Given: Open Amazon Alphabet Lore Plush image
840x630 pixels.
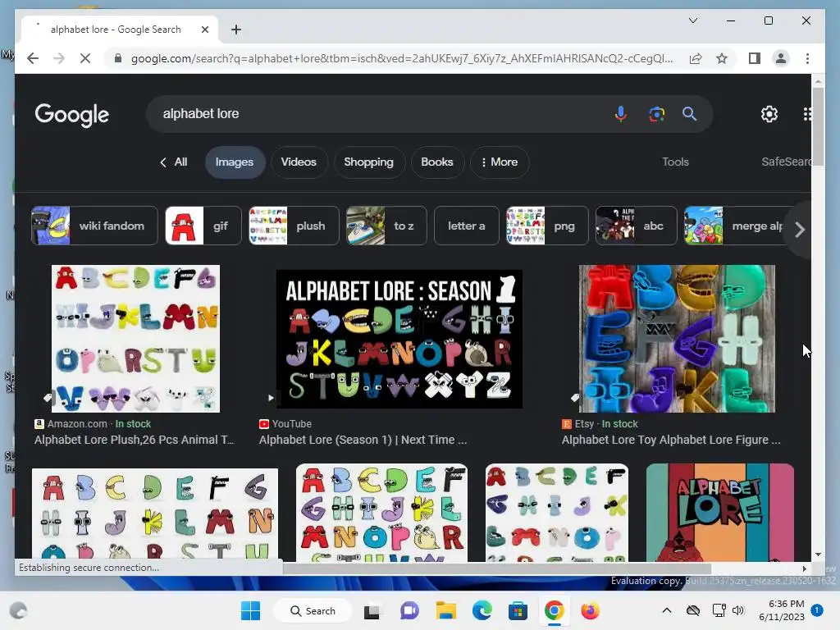Looking at the screenshot, I should click(135, 339).
